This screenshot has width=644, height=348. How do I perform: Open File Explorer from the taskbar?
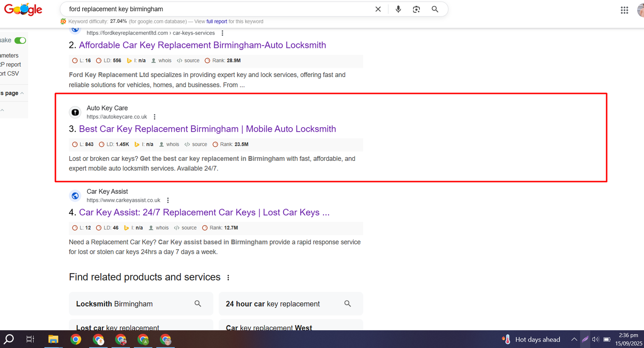tap(53, 340)
